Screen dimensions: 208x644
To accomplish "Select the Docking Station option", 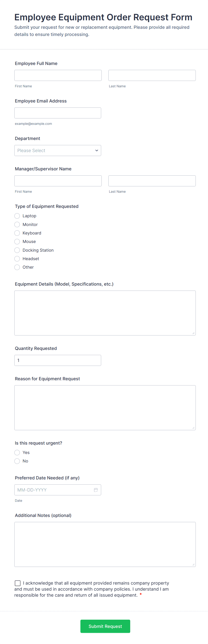I will click(x=17, y=250).
